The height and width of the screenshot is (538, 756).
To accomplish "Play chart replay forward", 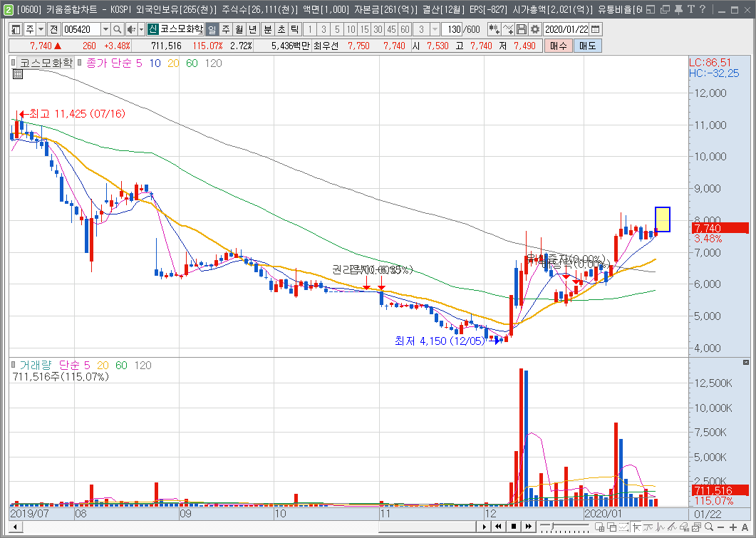I will click(x=484, y=527).
